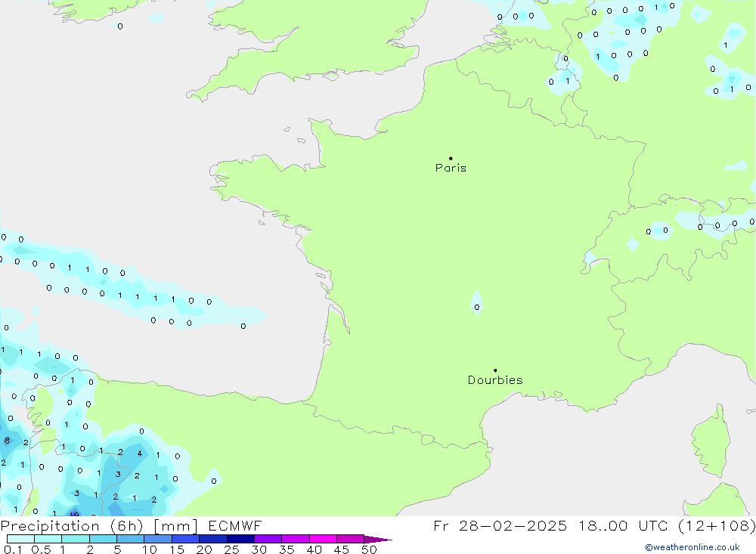This screenshot has width=756, height=554.
Task: Click the black dot marking Paris
Action: (451, 158)
